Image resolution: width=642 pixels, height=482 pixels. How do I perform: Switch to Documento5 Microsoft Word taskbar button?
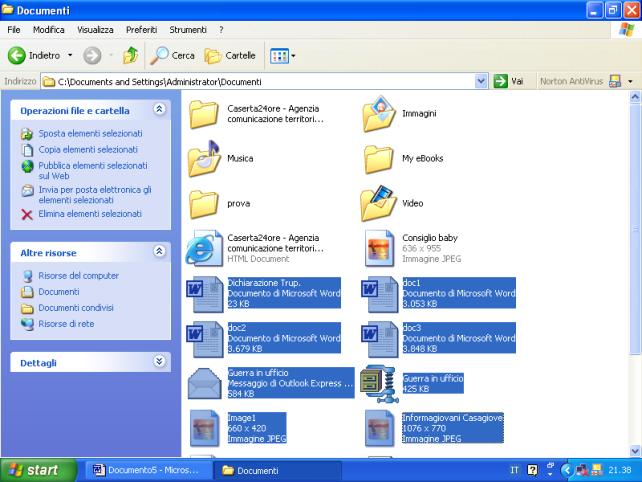(x=149, y=470)
